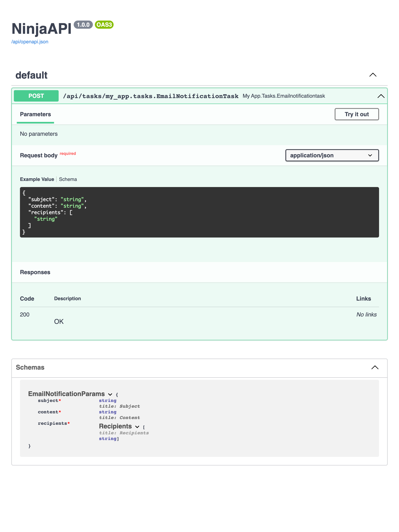The width and height of the screenshot is (399, 532).
Task: Expand the Recipients array schema
Action: coord(137,427)
